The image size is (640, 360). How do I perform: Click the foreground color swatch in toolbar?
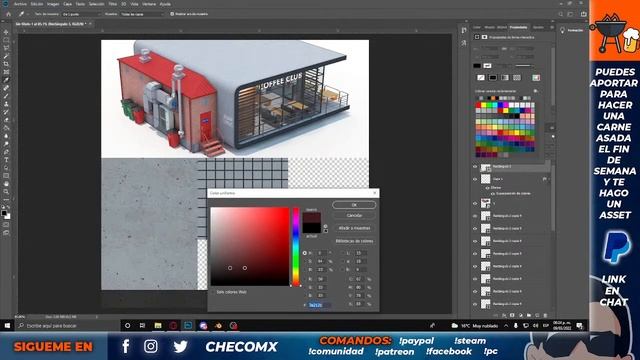tap(4, 213)
